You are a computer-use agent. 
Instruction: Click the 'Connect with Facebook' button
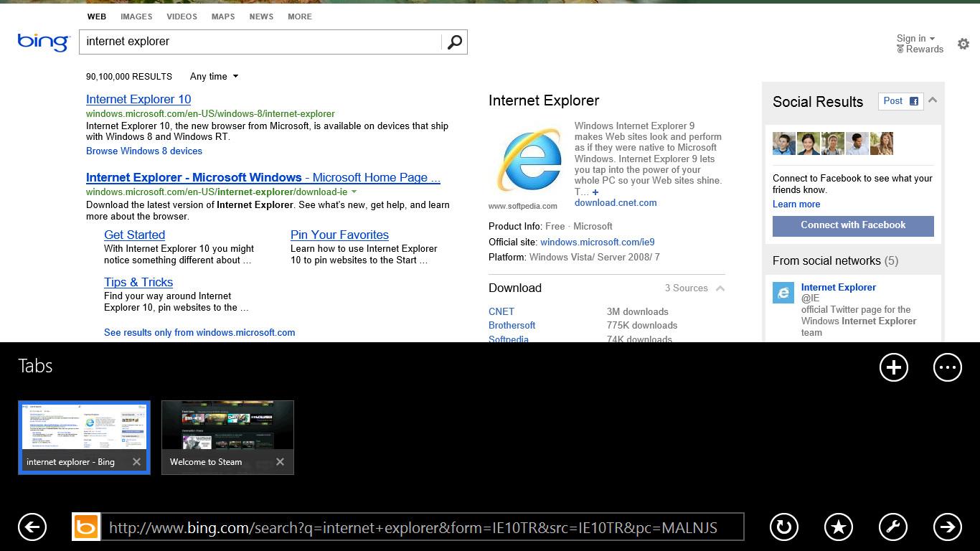point(853,226)
